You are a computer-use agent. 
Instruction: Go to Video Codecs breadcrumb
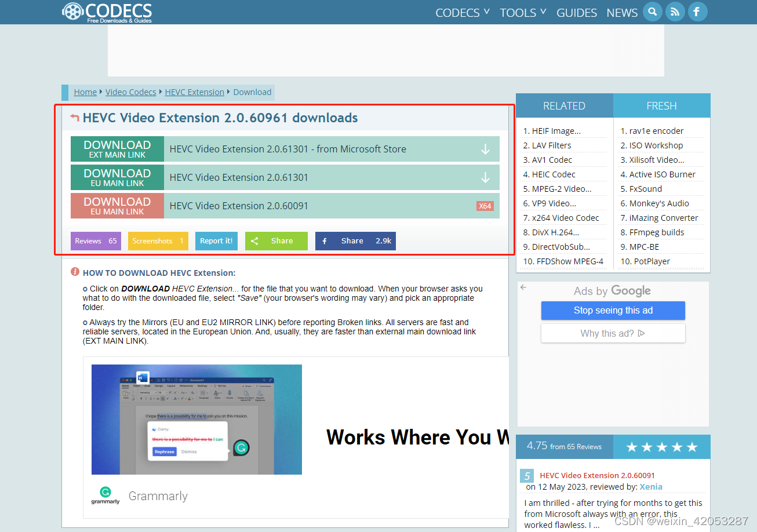pyautogui.click(x=131, y=92)
